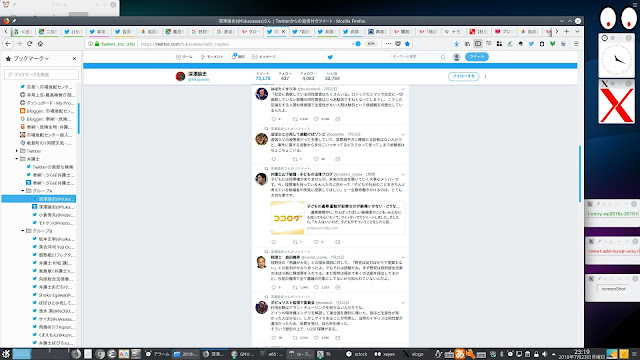
Task: Click the bookmarks search field
Action: click(x=41, y=74)
